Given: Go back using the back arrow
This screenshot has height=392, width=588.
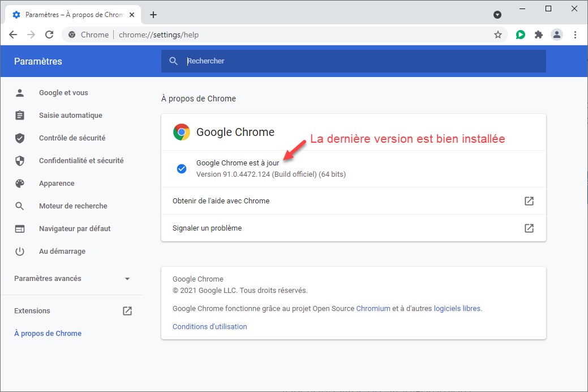Looking at the screenshot, I should tap(13, 35).
